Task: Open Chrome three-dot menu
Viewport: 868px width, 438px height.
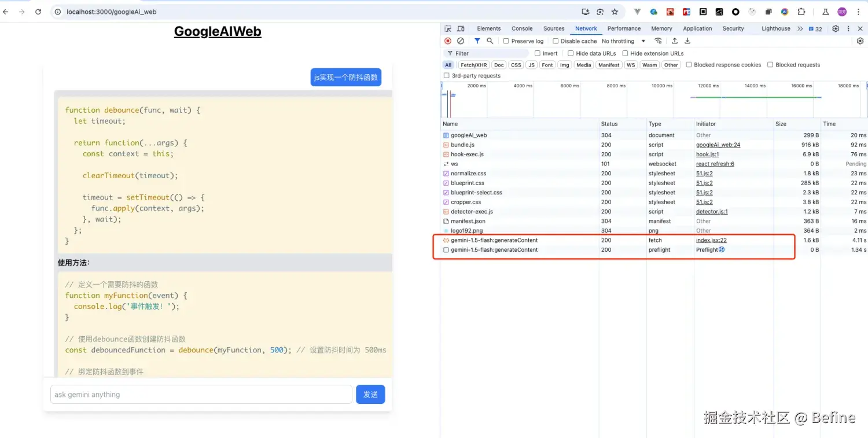Action: point(857,12)
